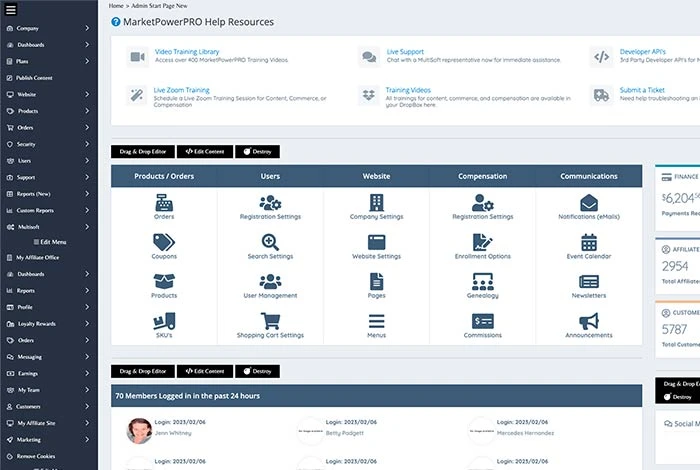Click the 5787 Total Customers value
This screenshot has width=700, height=470.
tap(674, 329)
